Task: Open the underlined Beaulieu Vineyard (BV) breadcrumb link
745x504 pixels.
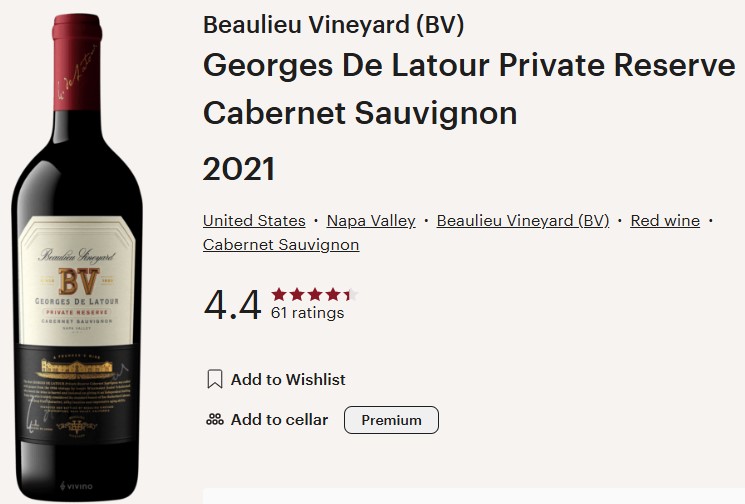Action: click(523, 221)
